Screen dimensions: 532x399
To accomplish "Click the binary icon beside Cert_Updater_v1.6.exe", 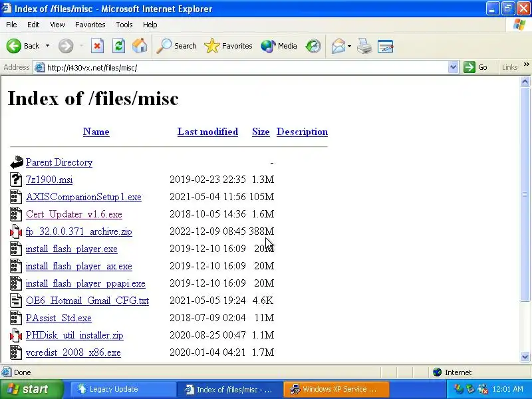I will click(15, 214).
